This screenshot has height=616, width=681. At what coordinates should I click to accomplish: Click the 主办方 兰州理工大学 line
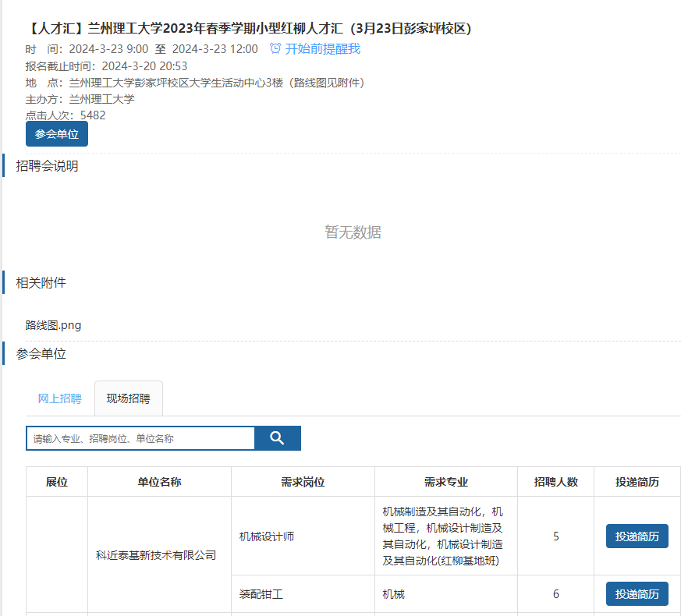(80, 99)
